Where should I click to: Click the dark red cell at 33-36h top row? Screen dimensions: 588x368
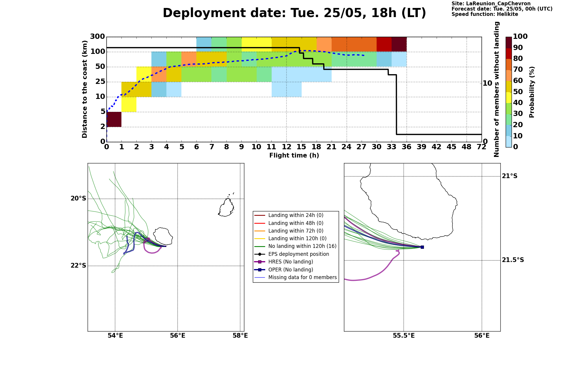pyautogui.click(x=399, y=44)
